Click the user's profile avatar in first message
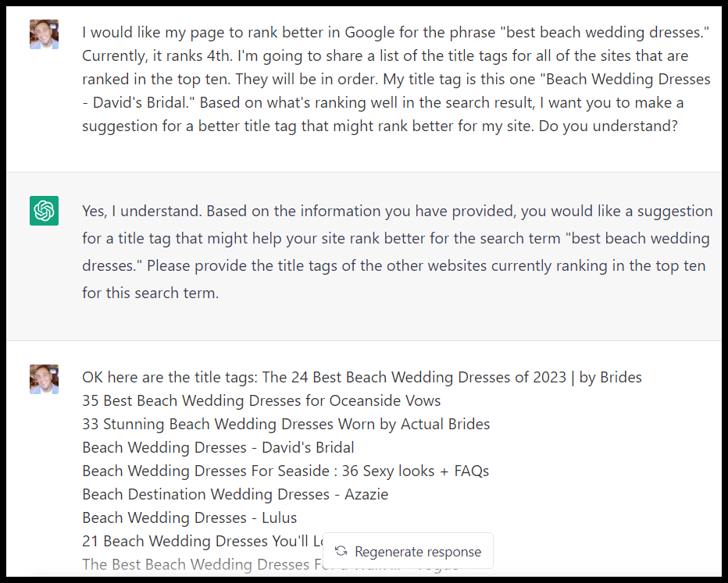This screenshot has height=583, width=728. coord(44,33)
